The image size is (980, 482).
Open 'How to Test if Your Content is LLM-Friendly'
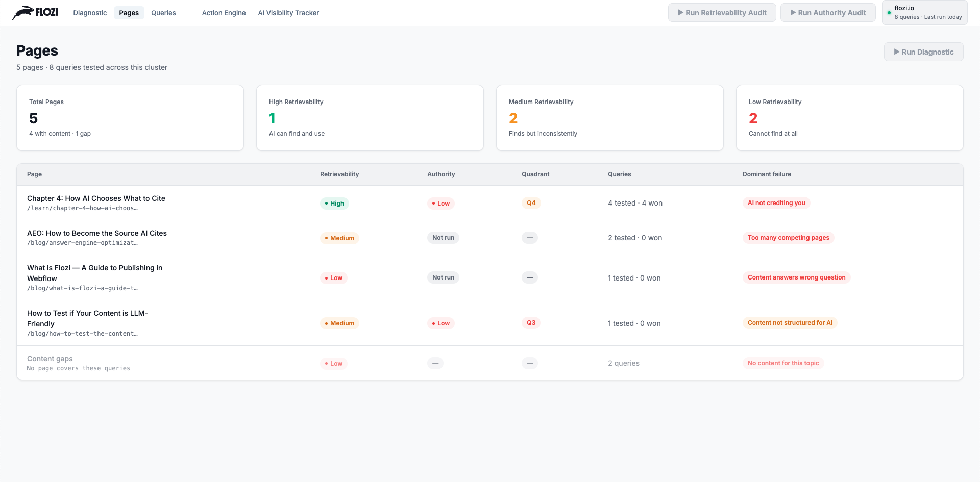(87, 318)
